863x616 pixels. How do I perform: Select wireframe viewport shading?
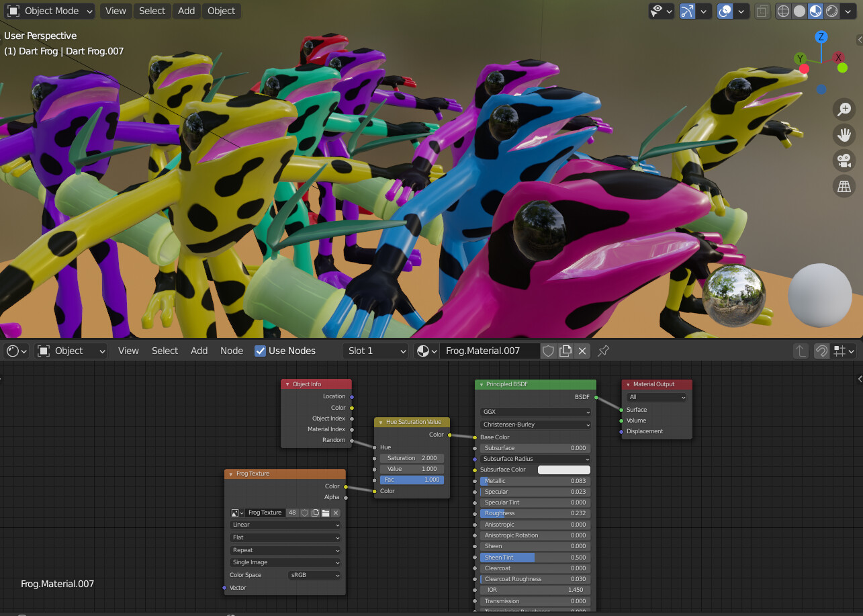click(x=783, y=11)
